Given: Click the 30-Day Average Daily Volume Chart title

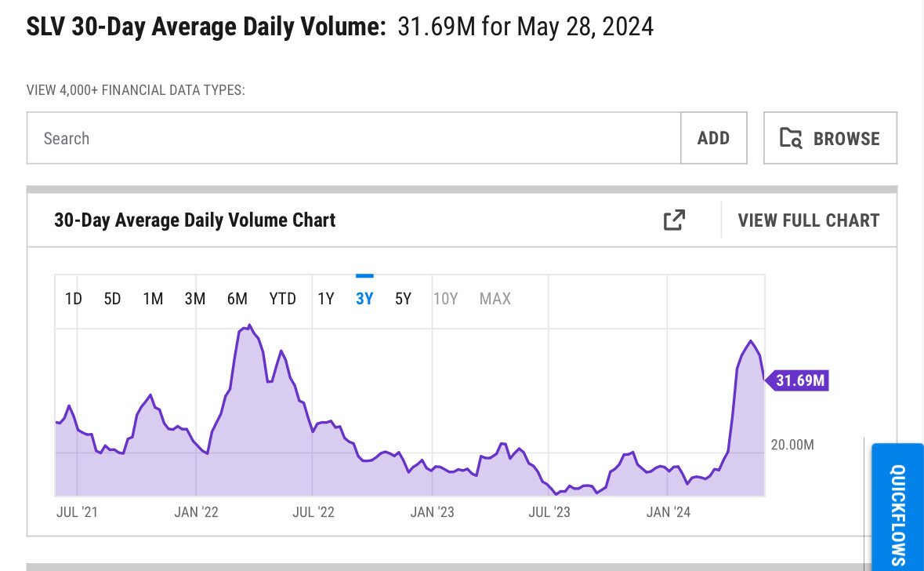Looking at the screenshot, I should click(194, 220).
